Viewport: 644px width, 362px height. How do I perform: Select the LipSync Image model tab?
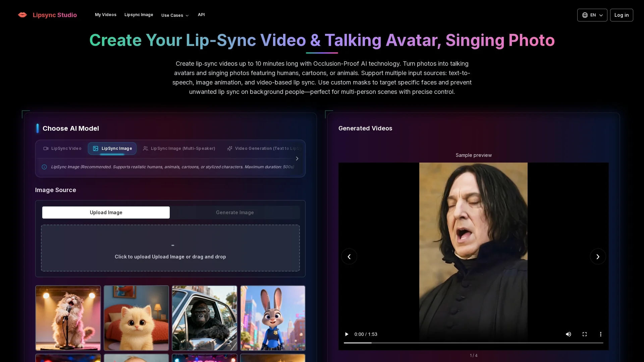pyautogui.click(x=112, y=148)
